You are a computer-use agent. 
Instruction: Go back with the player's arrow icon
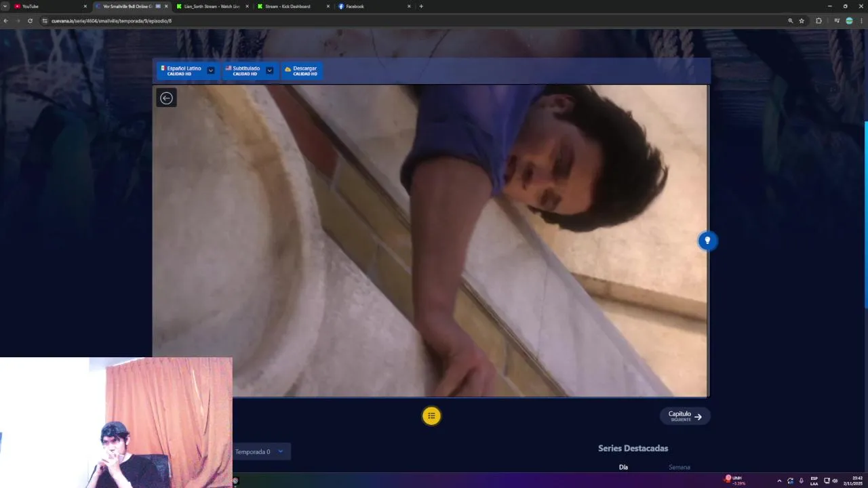[166, 98]
